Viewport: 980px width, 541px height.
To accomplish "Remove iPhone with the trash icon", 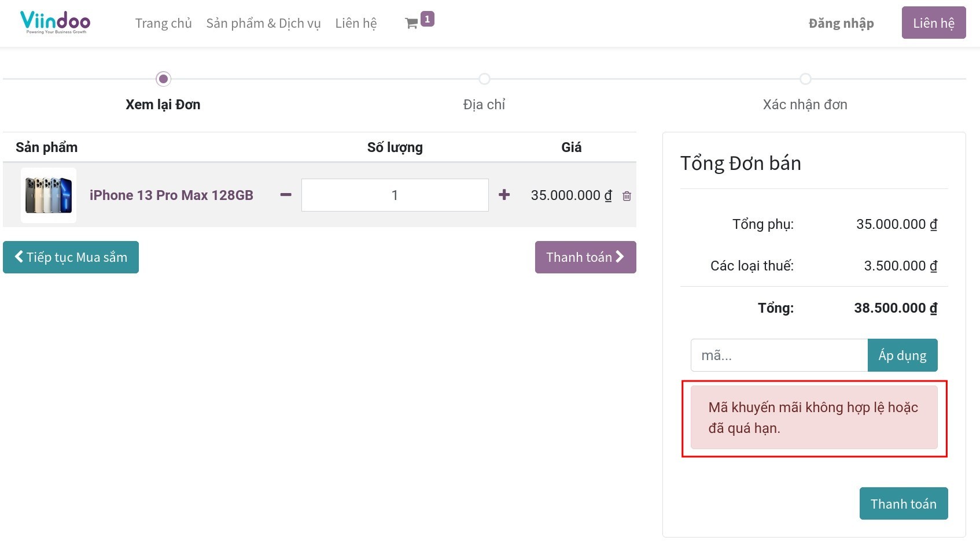I will coord(627,195).
